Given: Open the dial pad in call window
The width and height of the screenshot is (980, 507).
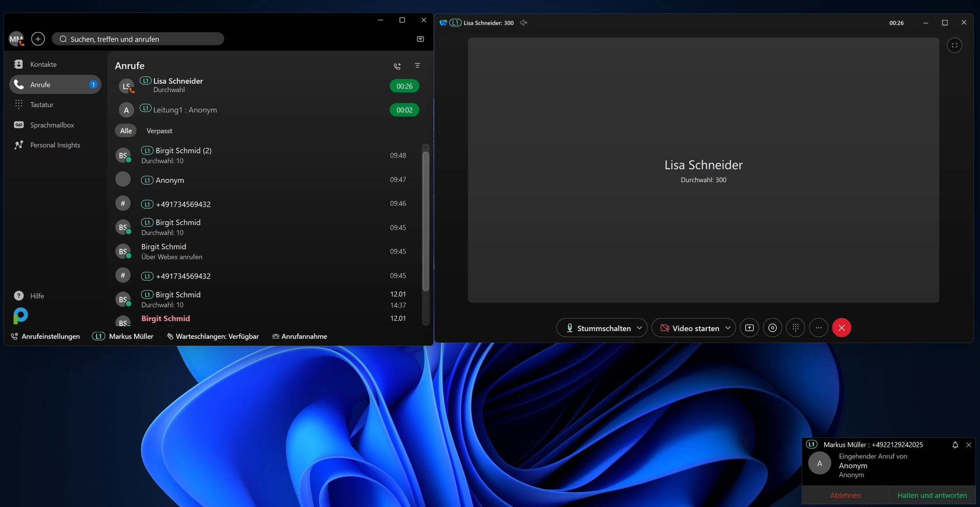Looking at the screenshot, I should click(x=795, y=328).
